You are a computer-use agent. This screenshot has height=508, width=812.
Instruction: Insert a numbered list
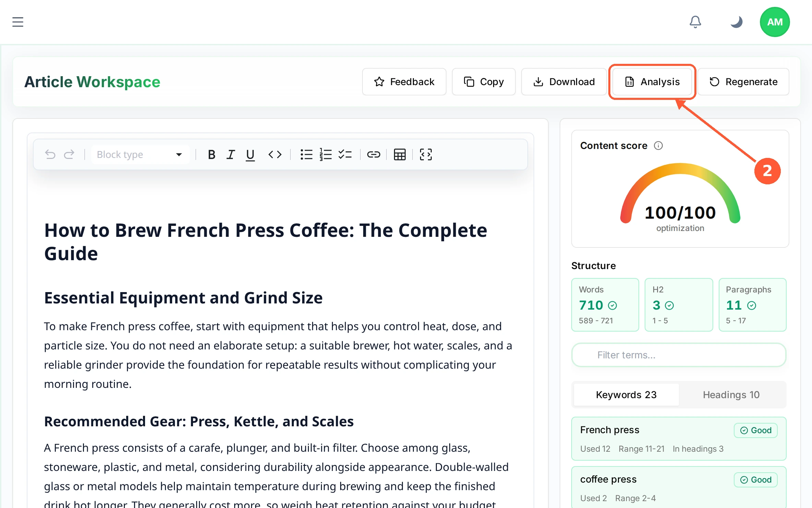[x=325, y=154]
